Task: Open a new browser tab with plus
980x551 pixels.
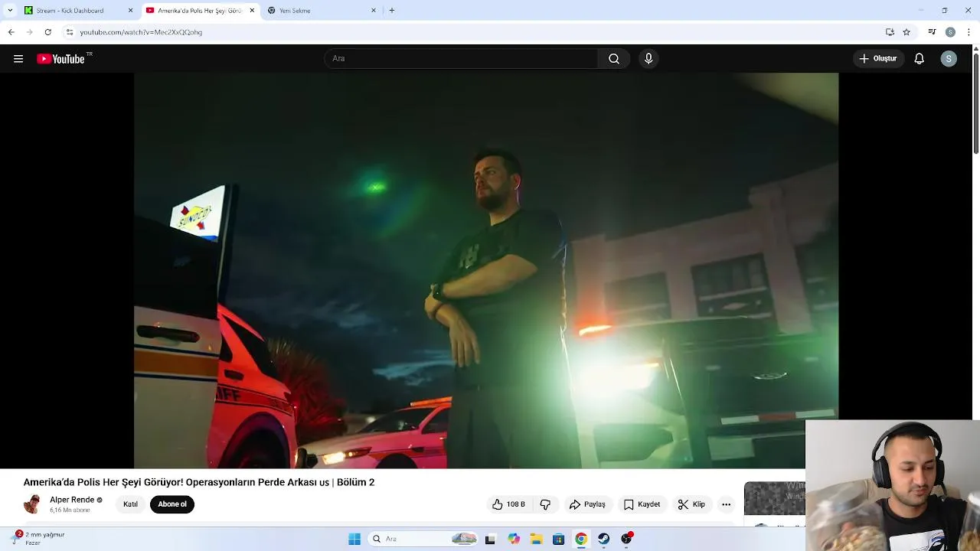Action: (392, 11)
